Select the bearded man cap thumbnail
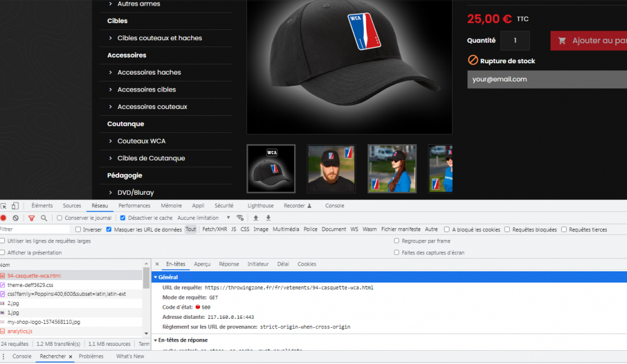 point(332,169)
